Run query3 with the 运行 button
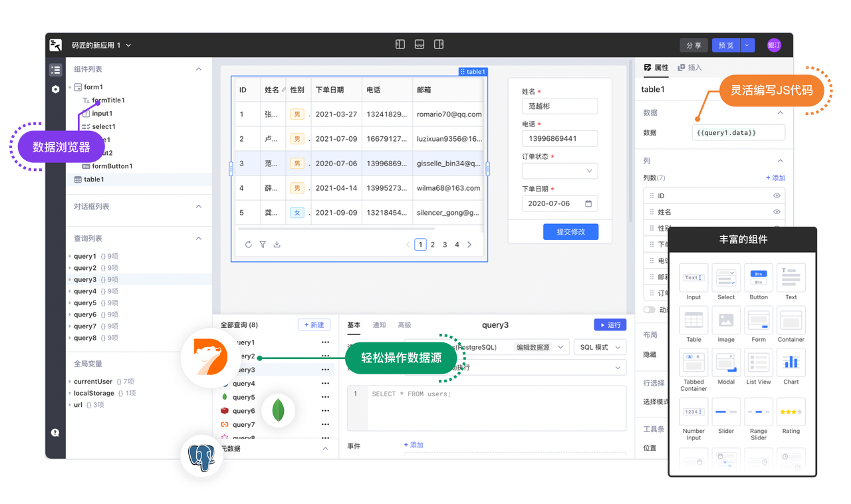This screenshot has width=851, height=504. click(610, 325)
